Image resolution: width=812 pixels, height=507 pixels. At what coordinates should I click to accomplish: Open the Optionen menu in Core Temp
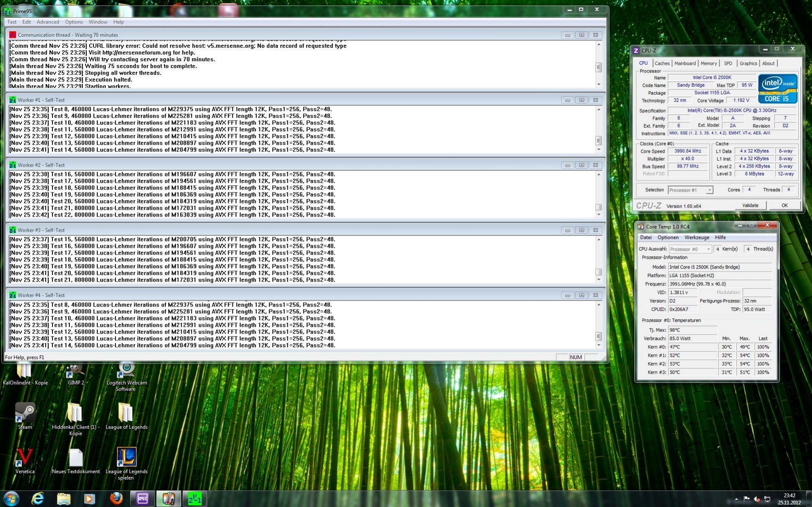click(x=668, y=238)
